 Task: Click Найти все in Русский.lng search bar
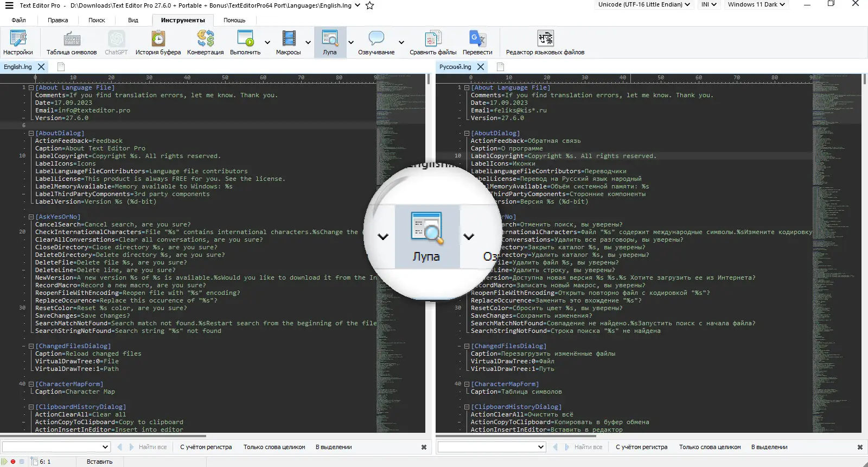[588, 447]
